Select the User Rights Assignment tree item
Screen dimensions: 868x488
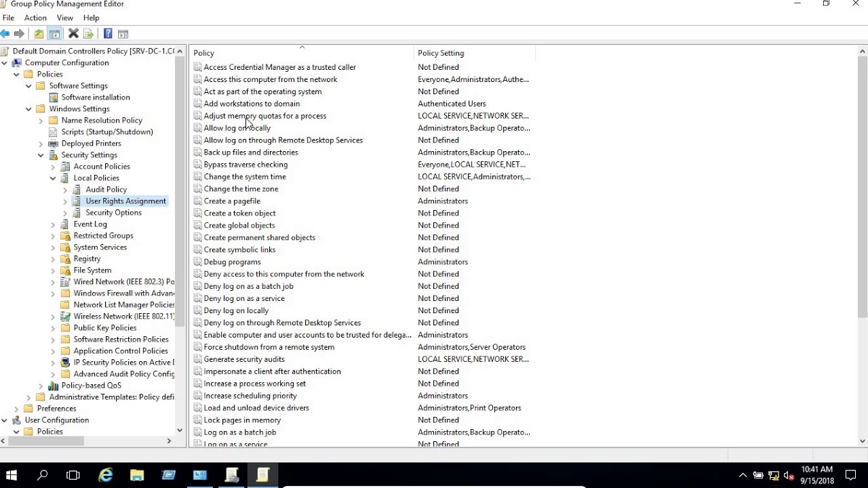tap(125, 201)
